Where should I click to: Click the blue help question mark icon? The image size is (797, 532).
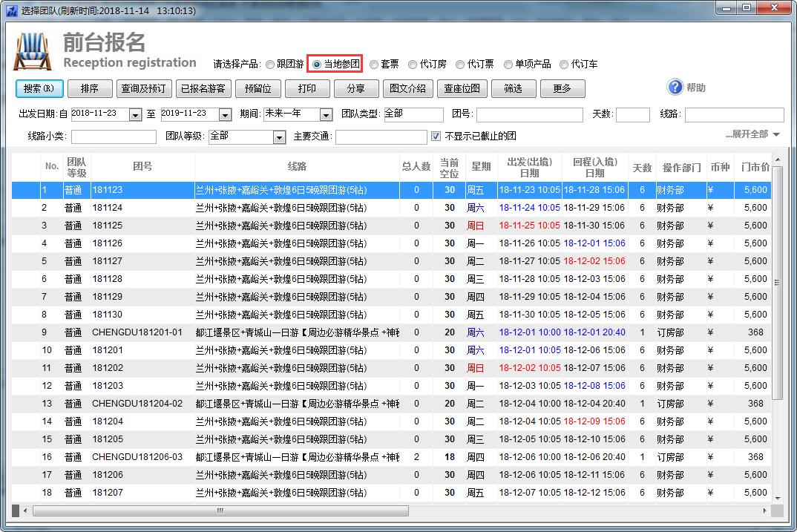pos(675,88)
